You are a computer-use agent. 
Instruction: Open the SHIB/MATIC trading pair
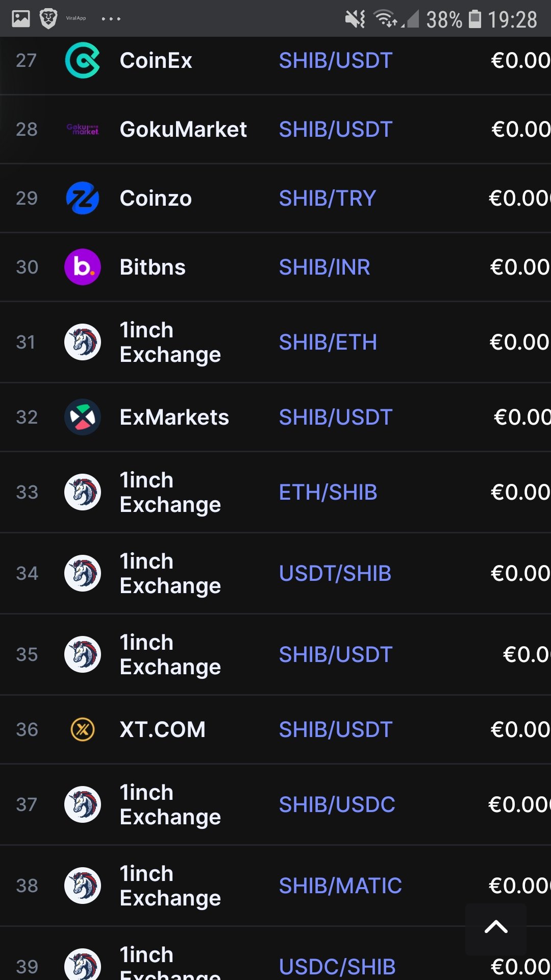(340, 886)
